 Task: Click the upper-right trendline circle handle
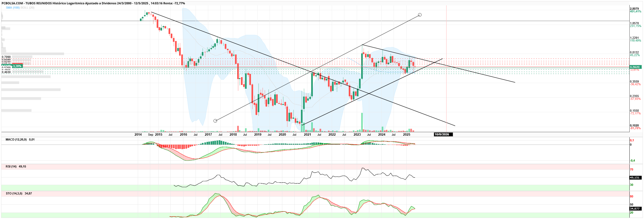click(x=420, y=15)
